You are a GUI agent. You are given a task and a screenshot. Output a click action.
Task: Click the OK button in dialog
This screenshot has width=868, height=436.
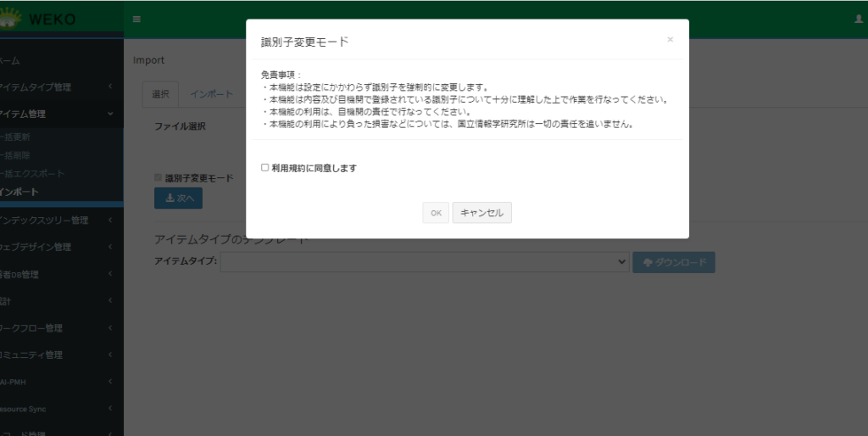click(436, 213)
